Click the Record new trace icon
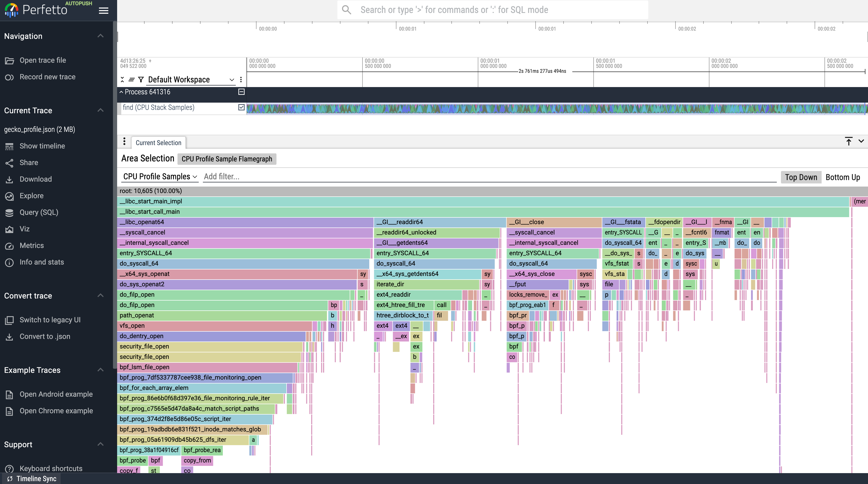Image resolution: width=868 pixels, height=484 pixels. pyautogui.click(x=9, y=77)
